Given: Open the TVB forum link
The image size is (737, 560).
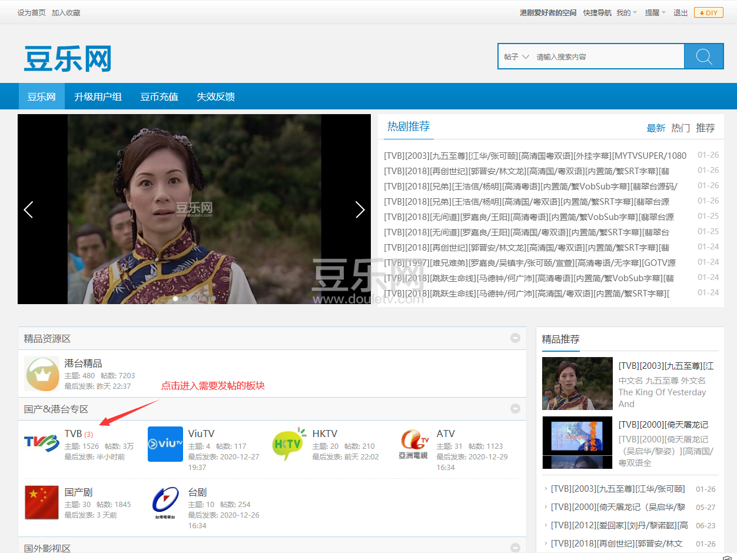Looking at the screenshot, I should pyautogui.click(x=73, y=434).
